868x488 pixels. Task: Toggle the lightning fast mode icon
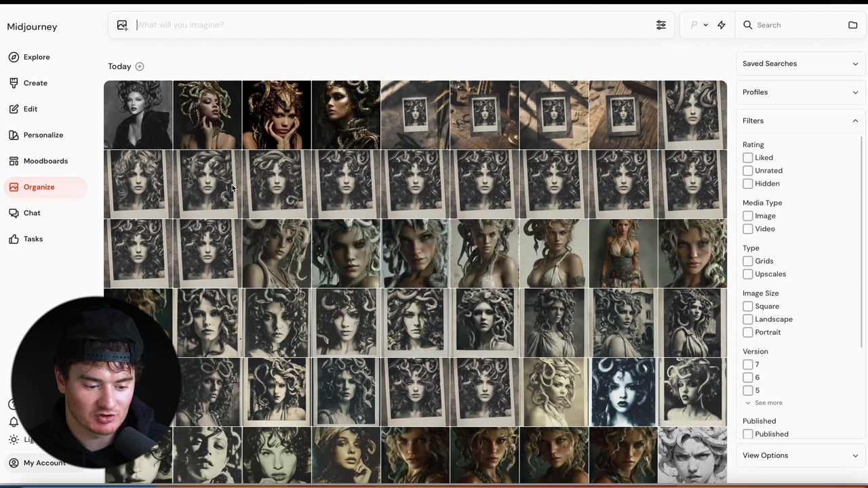click(722, 25)
